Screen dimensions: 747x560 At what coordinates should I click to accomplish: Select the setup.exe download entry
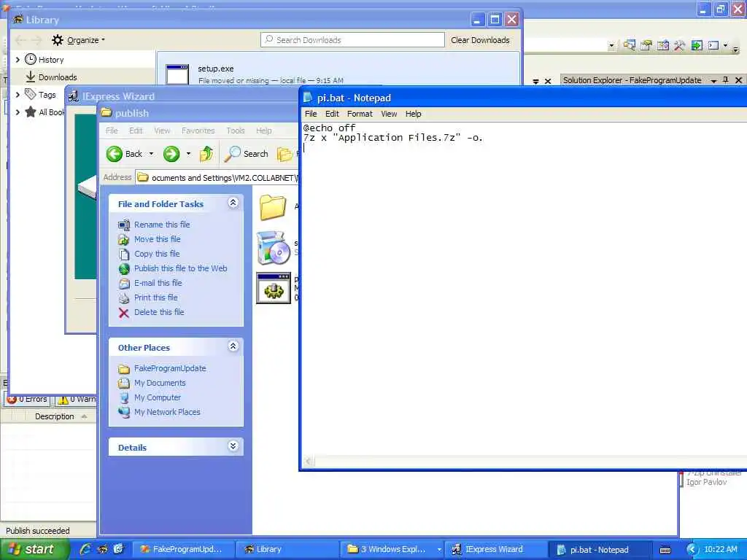click(x=338, y=74)
